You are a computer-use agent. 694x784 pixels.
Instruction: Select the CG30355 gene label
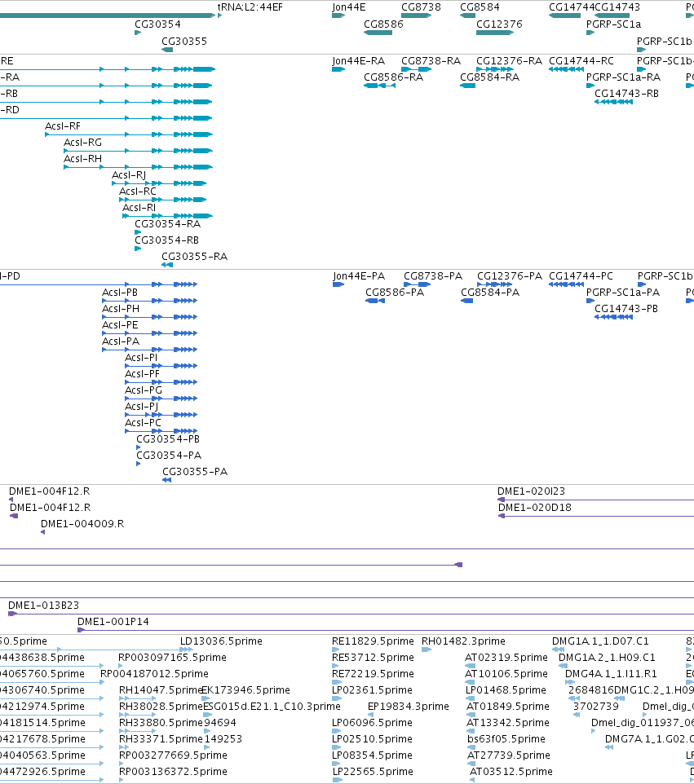click(184, 41)
